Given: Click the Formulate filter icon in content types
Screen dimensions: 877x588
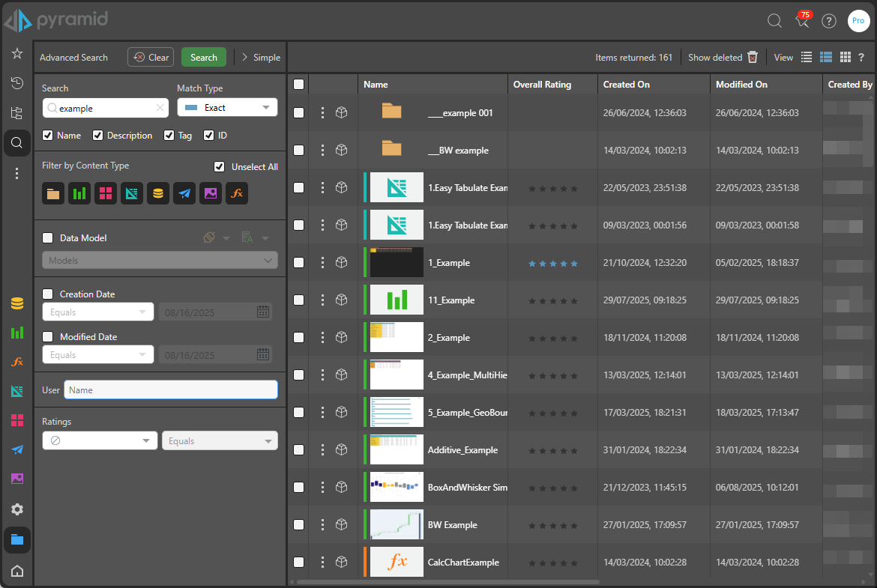Looking at the screenshot, I should (x=237, y=193).
